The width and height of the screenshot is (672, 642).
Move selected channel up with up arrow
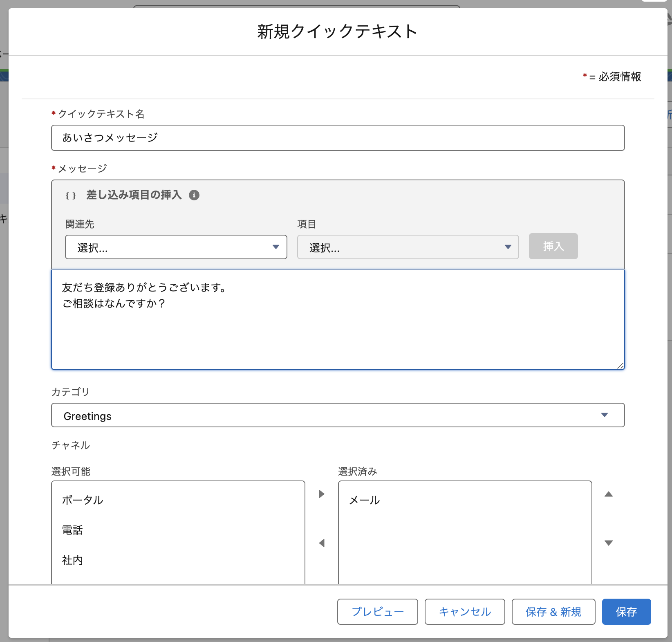(x=609, y=494)
